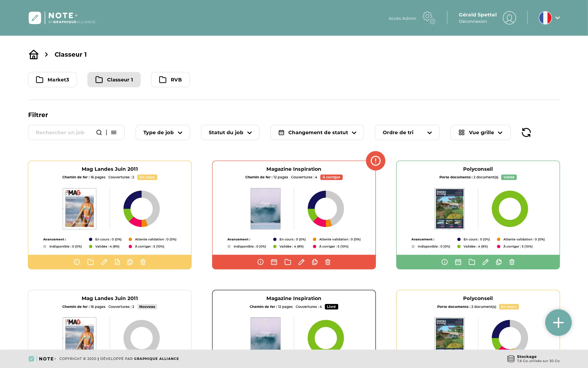Click the red alert badge on Magazine Inspiration
The height and width of the screenshot is (368, 588).
point(375,161)
